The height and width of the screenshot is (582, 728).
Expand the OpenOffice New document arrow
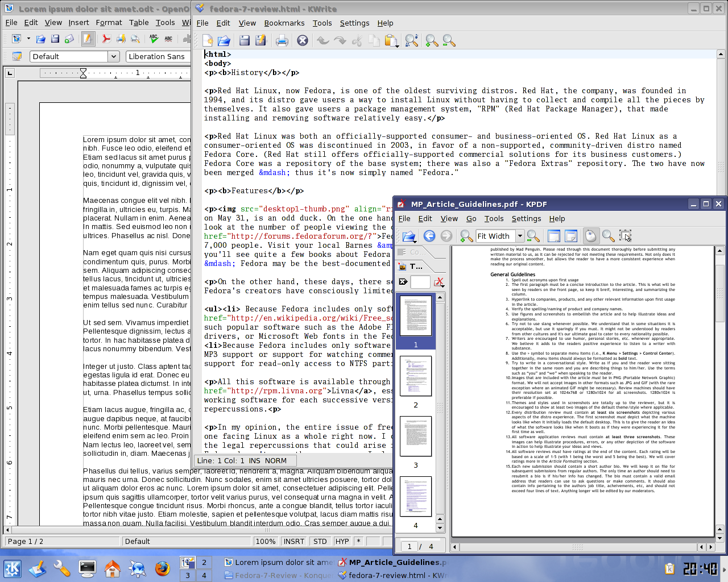(x=28, y=39)
